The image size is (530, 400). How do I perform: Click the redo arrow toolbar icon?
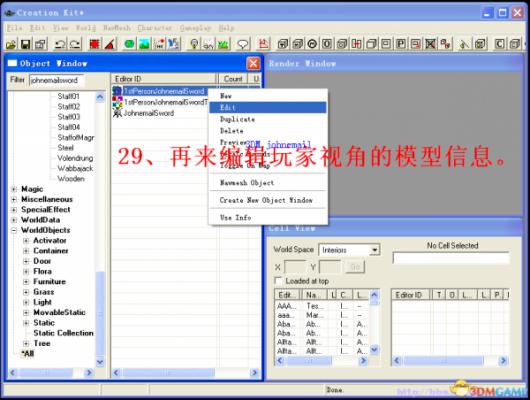(x=75, y=44)
